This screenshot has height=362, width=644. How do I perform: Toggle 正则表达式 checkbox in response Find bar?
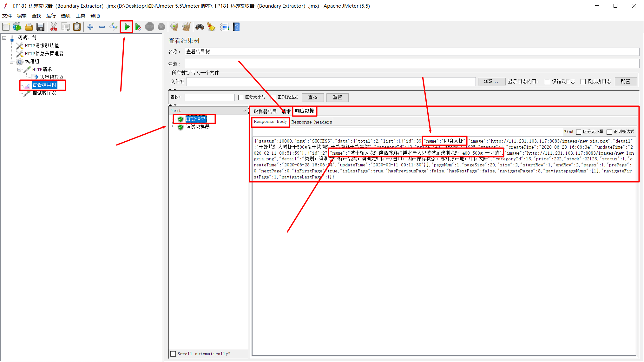(x=609, y=132)
